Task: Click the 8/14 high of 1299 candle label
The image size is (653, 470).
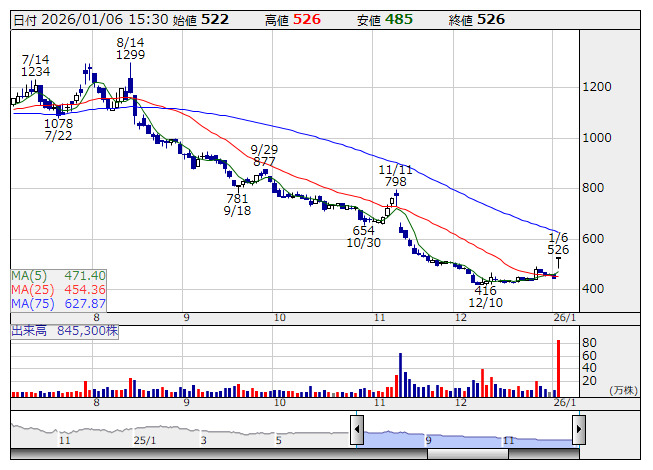Action: click(x=130, y=48)
